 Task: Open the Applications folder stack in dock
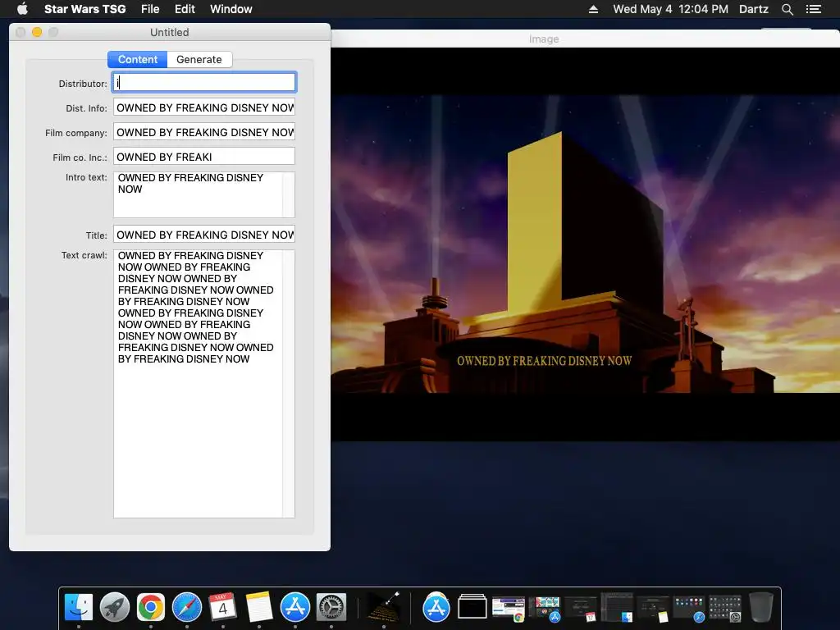pos(436,608)
